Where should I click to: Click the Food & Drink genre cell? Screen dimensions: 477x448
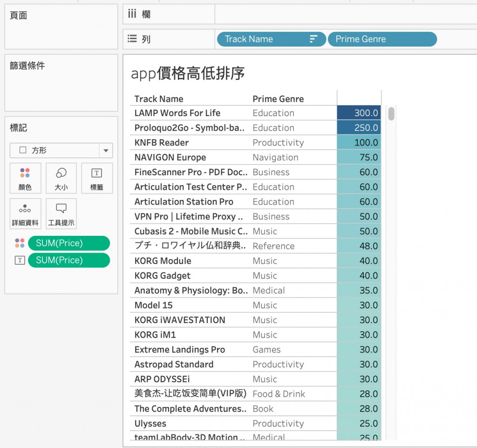tap(279, 394)
